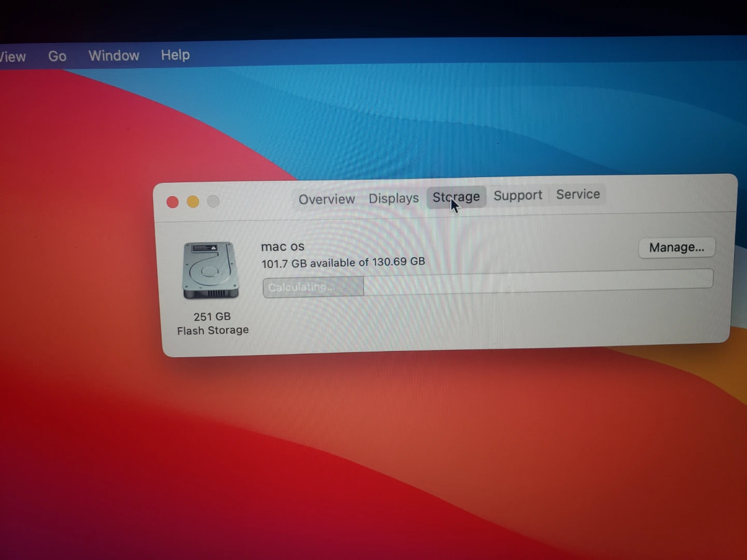Minimize window with the yellow button
The width and height of the screenshot is (747, 560).
click(x=193, y=201)
